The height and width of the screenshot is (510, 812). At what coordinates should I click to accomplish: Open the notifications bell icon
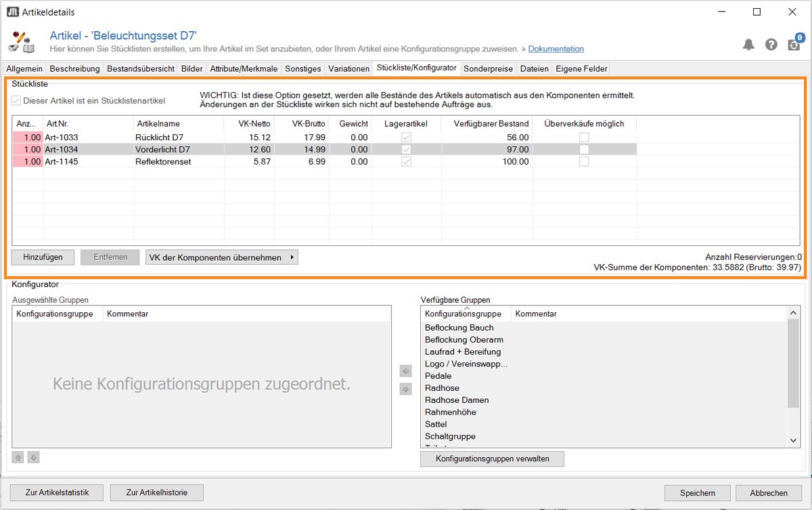click(748, 44)
